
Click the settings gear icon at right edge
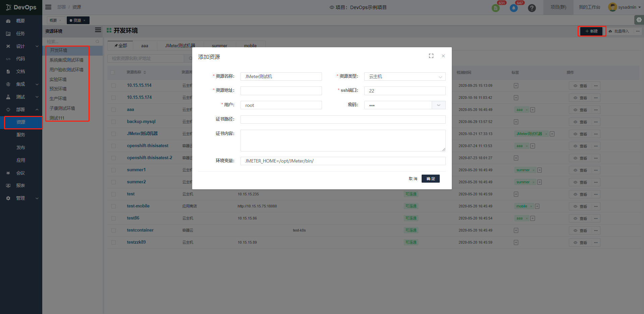[x=639, y=20]
